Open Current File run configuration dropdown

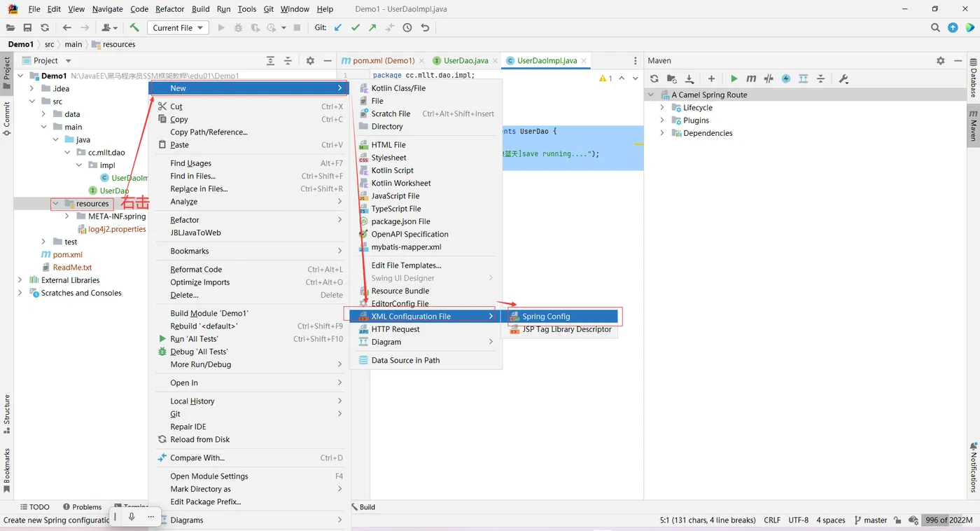click(178, 27)
